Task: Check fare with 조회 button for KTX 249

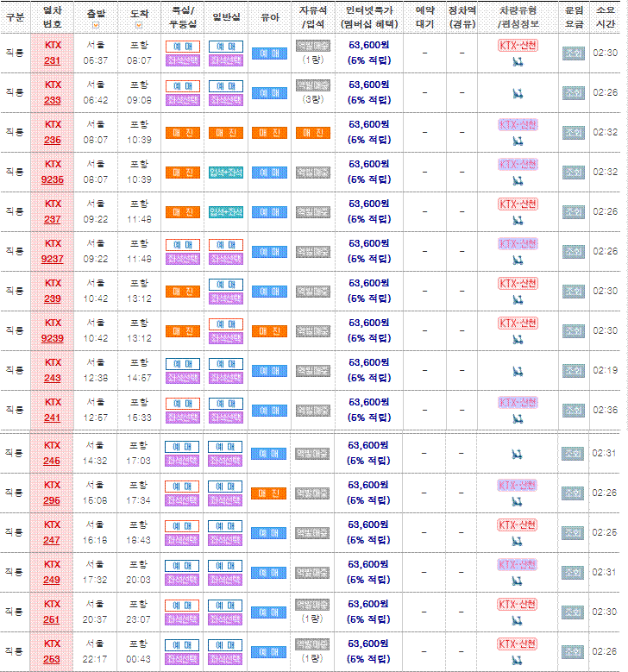Action: [573, 573]
